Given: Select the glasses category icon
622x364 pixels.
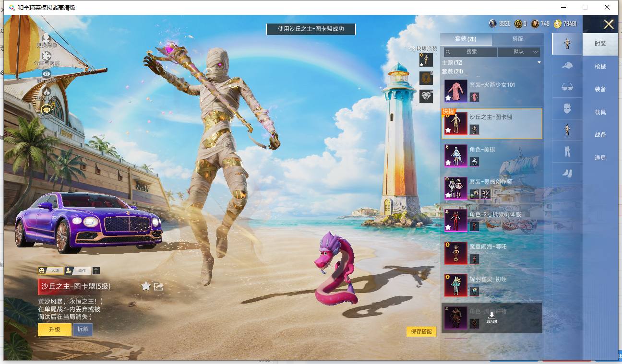Looking at the screenshot, I should click(567, 87).
